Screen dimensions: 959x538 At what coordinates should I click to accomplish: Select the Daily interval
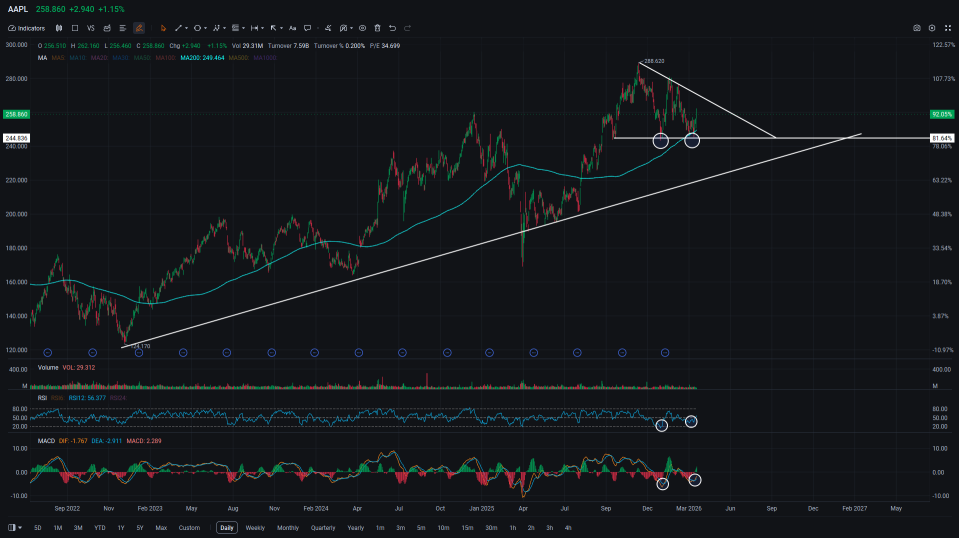(x=227, y=528)
